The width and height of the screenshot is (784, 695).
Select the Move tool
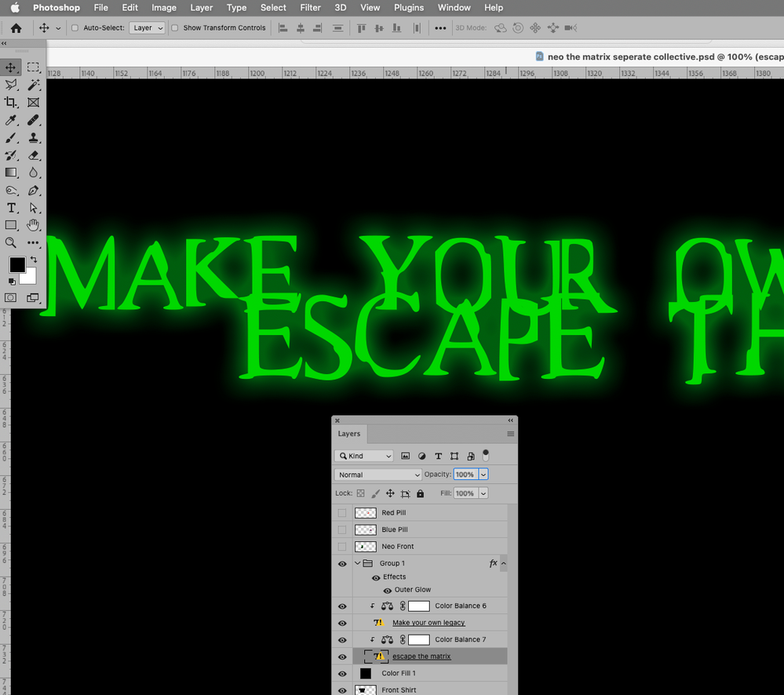coord(11,67)
